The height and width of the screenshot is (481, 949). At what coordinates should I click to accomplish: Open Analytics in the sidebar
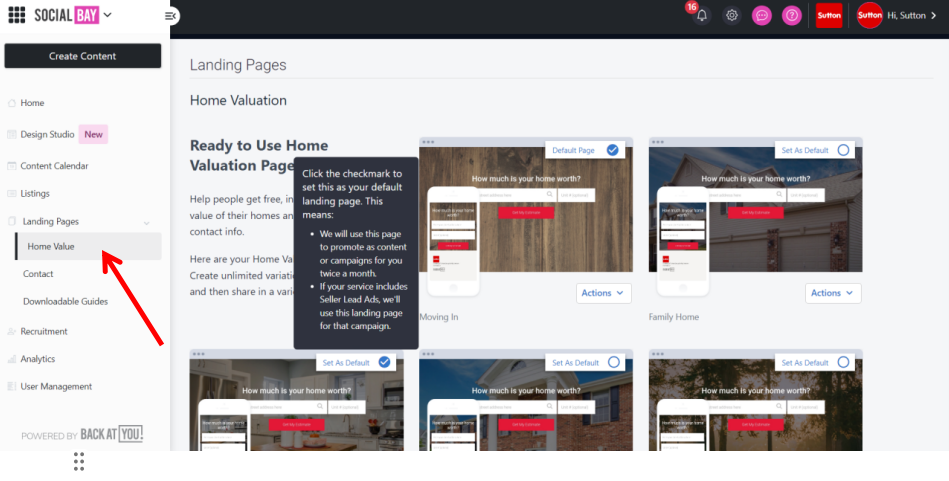click(38, 359)
